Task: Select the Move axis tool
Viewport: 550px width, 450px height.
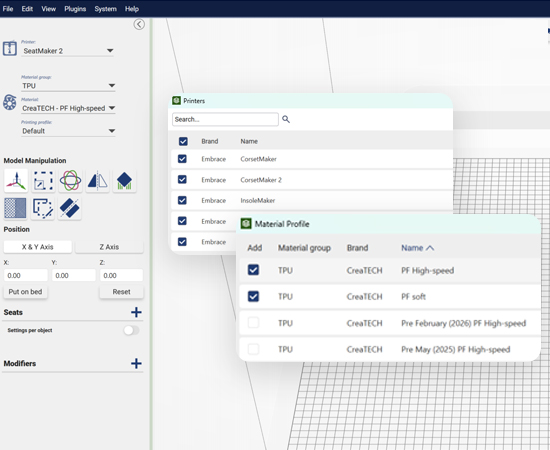Action: pos(16,181)
